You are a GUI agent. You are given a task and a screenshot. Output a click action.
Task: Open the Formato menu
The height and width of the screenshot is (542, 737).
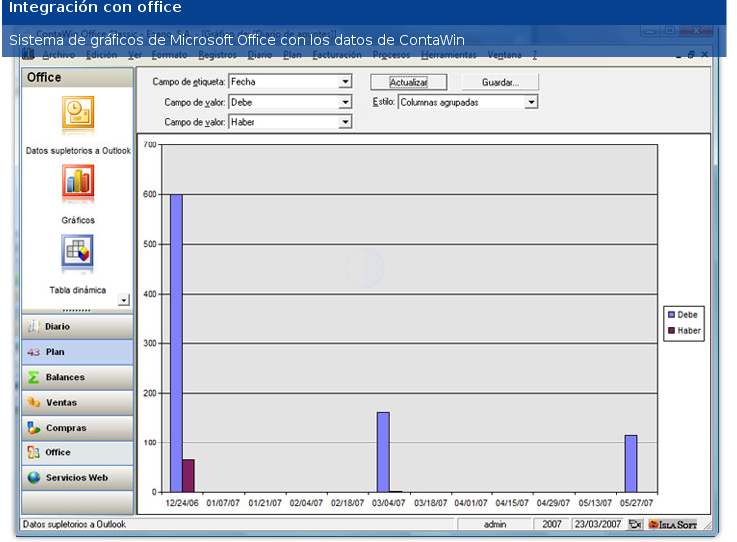pos(169,55)
